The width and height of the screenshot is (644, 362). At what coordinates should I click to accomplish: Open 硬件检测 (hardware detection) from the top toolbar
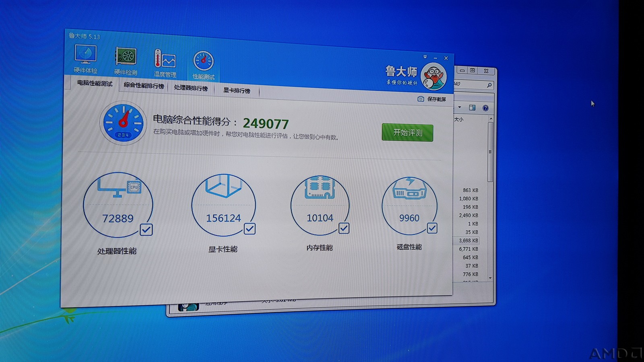click(x=126, y=61)
